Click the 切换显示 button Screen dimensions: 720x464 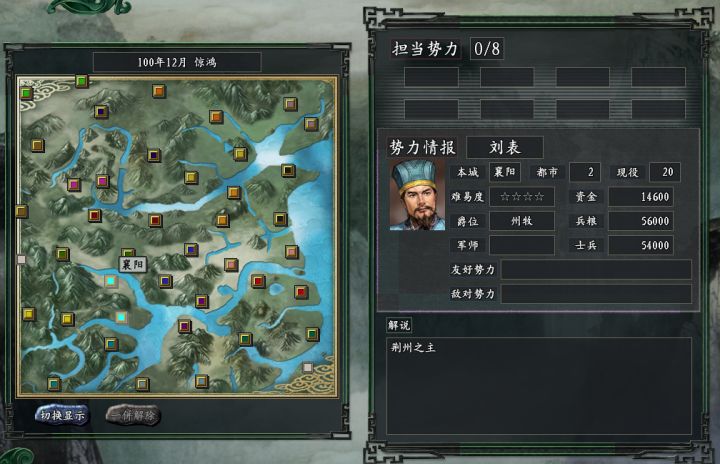click(x=62, y=415)
